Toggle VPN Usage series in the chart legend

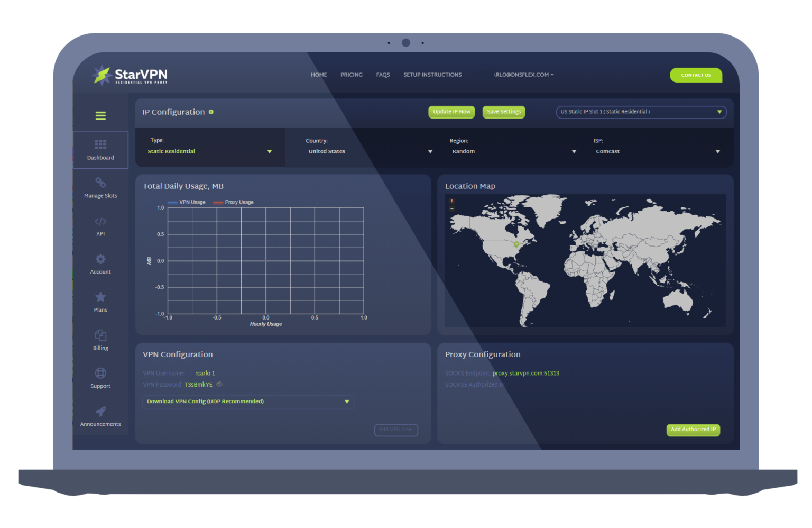[x=186, y=202]
